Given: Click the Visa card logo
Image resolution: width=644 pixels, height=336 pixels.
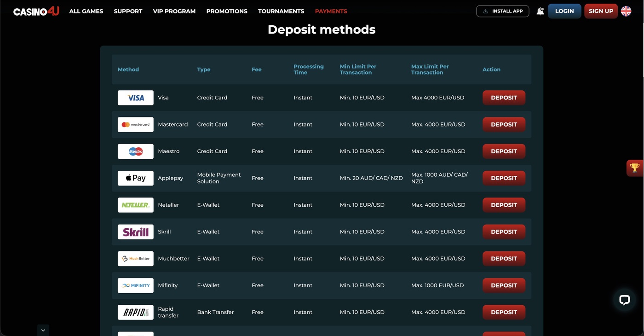Looking at the screenshot, I should click(136, 98).
